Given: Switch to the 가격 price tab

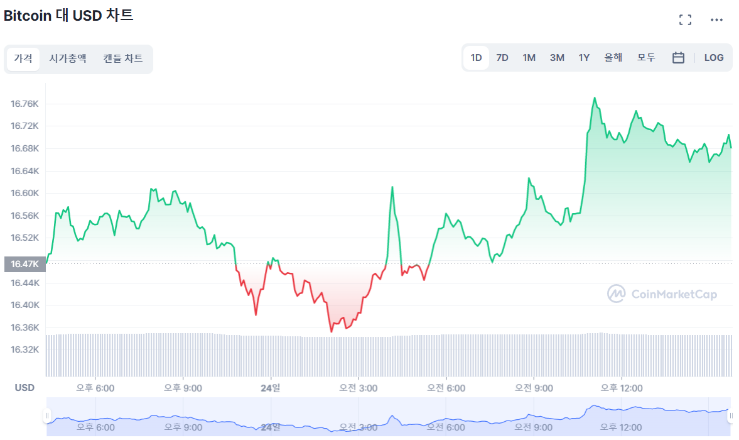Looking at the screenshot, I should (23, 58).
